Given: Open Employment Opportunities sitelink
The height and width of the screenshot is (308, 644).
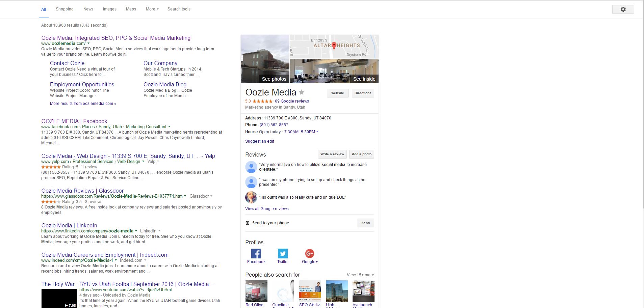Looking at the screenshot, I should [82, 84].
